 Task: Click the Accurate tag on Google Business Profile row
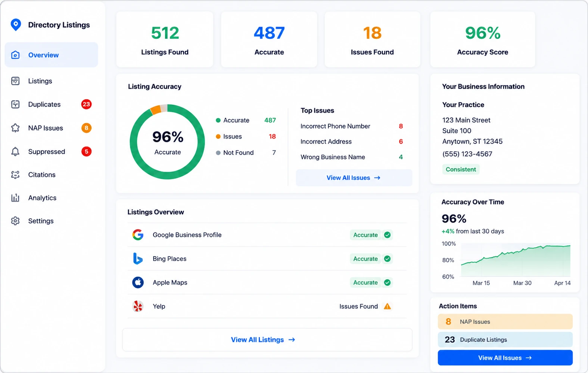(365, 235)
